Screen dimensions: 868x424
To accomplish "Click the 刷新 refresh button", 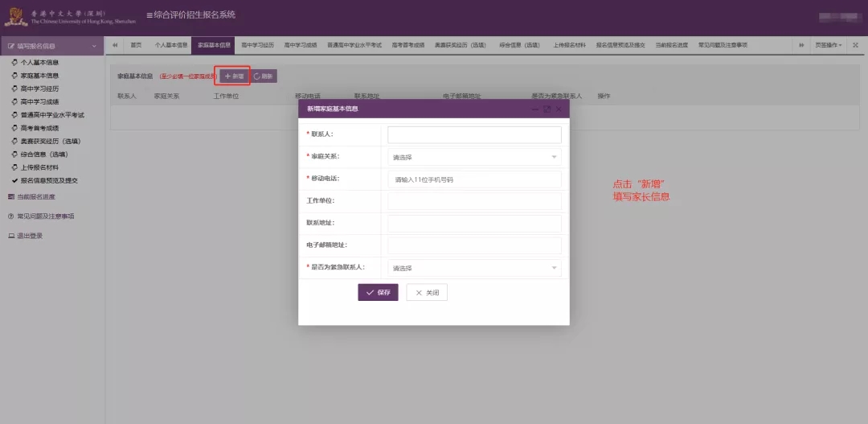I will 264,76.
